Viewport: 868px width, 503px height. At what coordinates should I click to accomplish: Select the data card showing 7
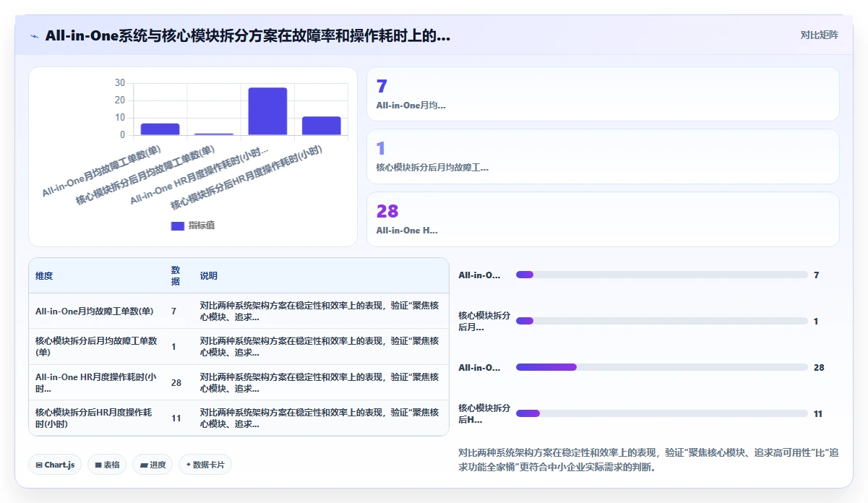[603, 94]
